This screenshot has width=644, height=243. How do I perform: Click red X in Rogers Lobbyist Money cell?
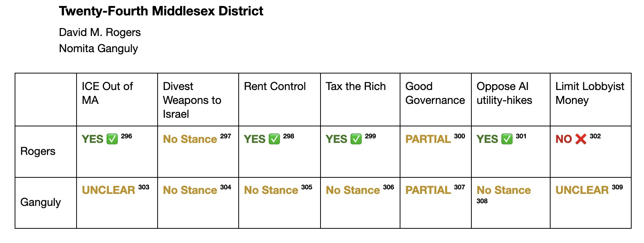pos(581,139)
